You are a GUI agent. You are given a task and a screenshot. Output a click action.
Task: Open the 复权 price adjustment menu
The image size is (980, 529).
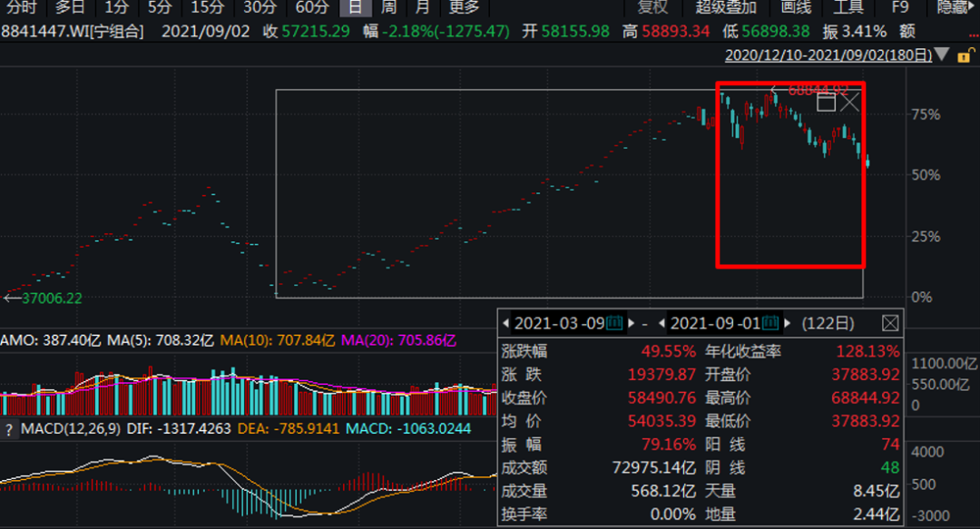(x=652, y=7)
